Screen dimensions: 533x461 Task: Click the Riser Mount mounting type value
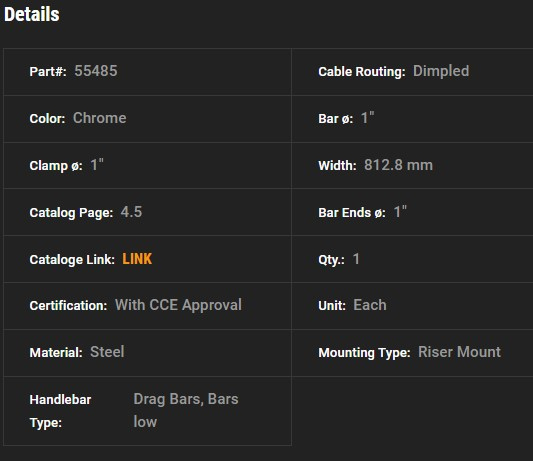(x=460, y=352)
